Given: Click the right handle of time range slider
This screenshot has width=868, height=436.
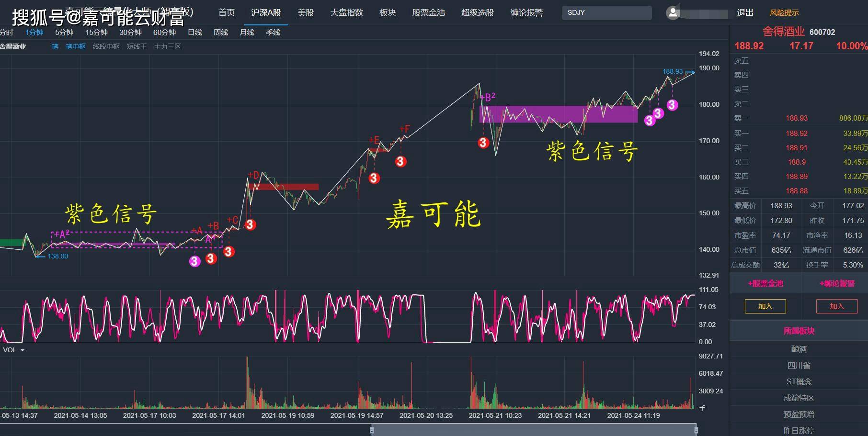Looking at the screenshot, I should [696, 430].
